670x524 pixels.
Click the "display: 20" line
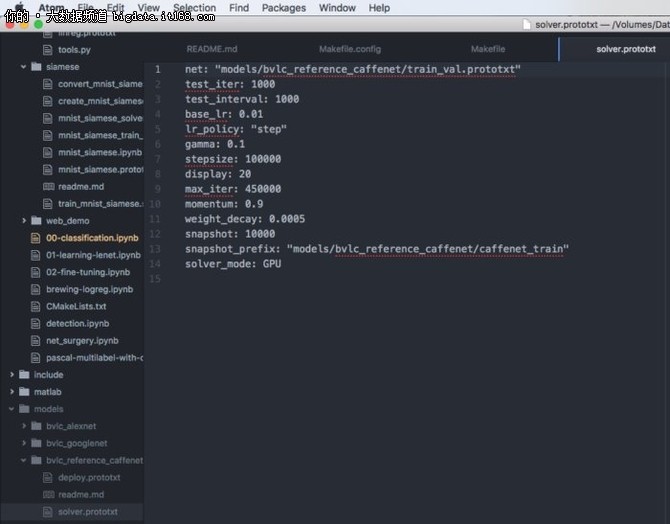pos(218,174)
